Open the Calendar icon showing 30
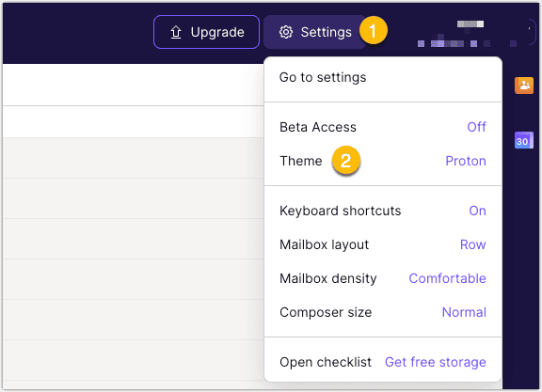Image resolution: width=542 pixels, height=392 pixels. pyautogui.click(x=524, y=140)
